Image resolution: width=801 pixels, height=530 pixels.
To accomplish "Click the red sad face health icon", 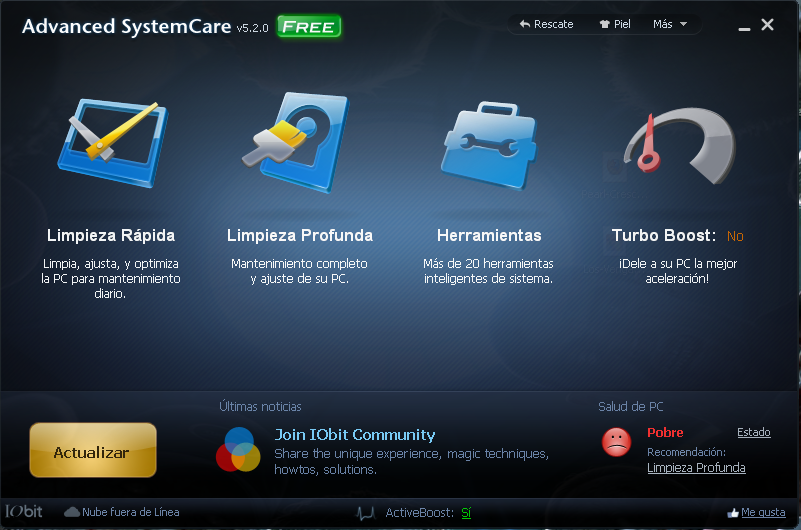I will tap(617, 442).
